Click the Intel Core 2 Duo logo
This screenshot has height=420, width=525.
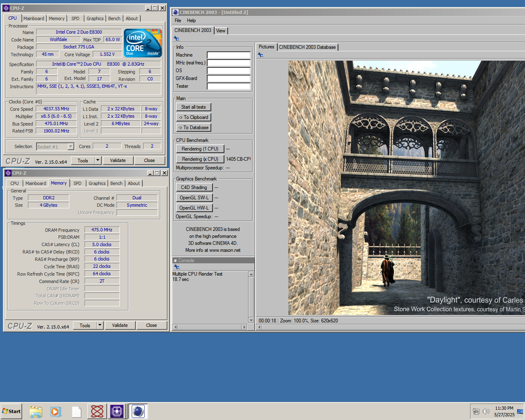(x=143, y=43)
